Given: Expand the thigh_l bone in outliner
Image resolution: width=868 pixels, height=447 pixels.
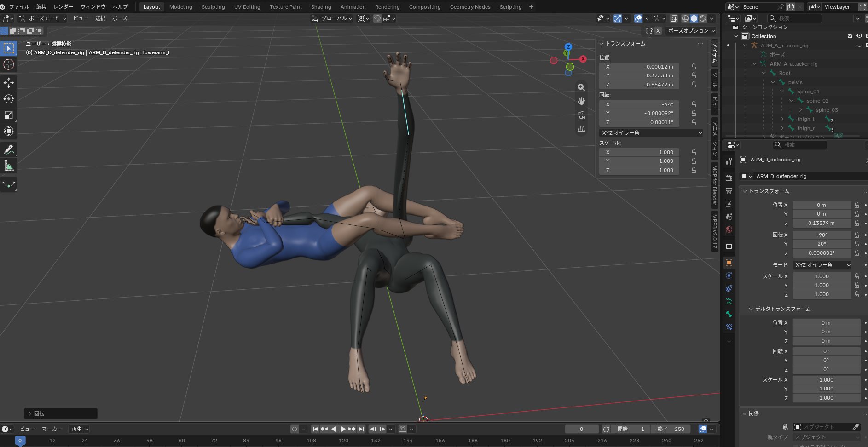Looking at the screenshot, I should [782, 119].
